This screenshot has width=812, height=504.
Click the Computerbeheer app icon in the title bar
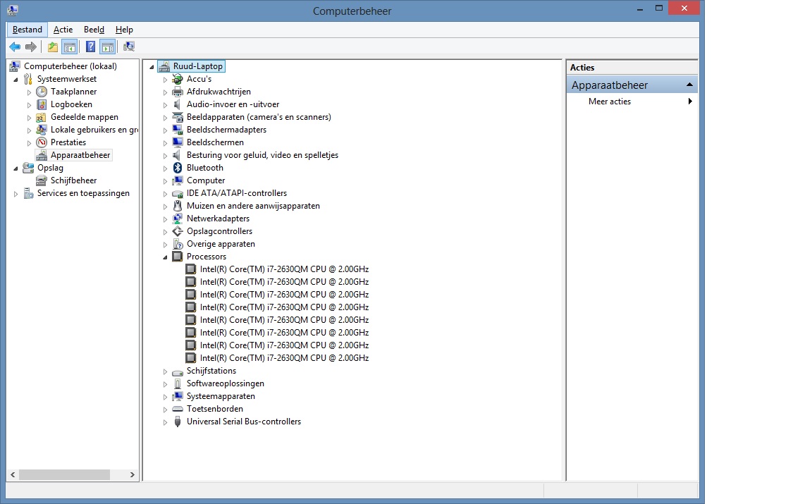(x=13, y=11)
